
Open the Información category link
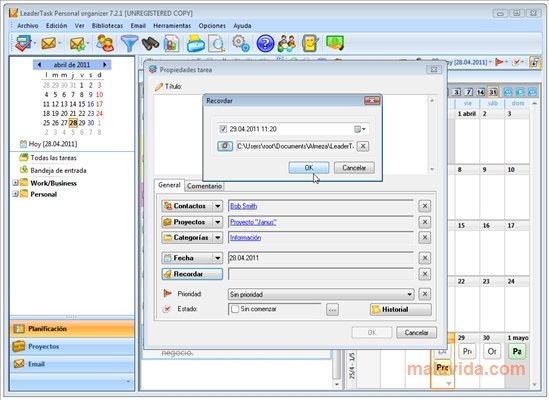pyautogui.click(x=245, y=238)
